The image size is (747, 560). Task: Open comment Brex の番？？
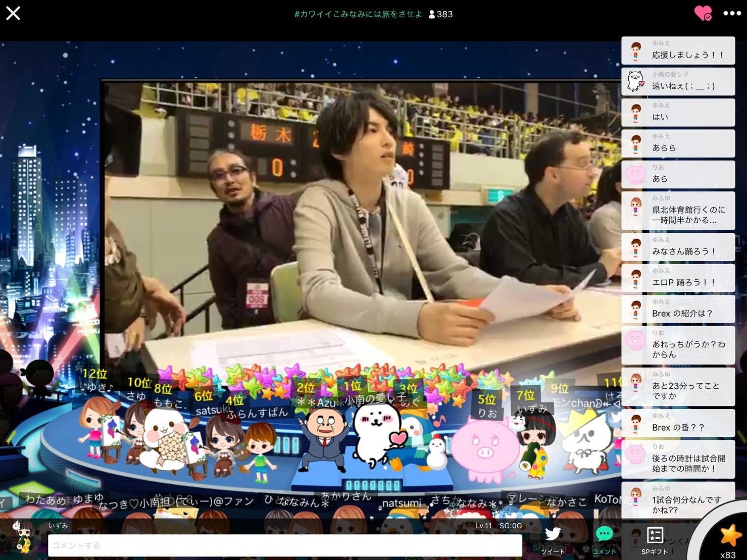pos(678,423)
